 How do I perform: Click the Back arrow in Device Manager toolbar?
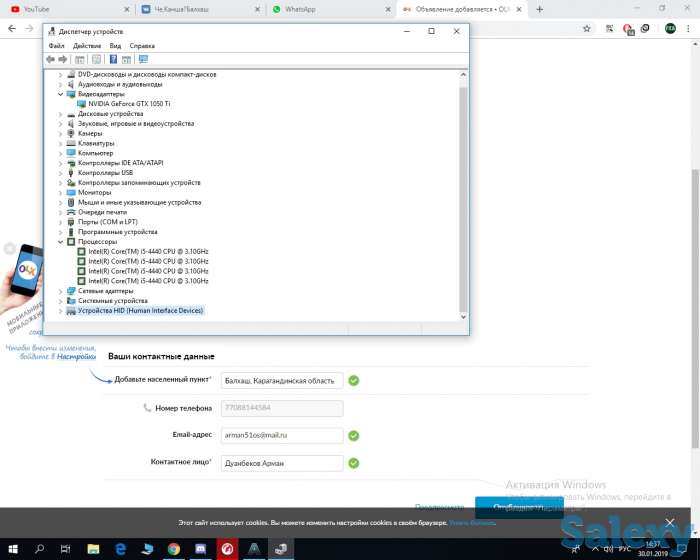coord(51,59)
